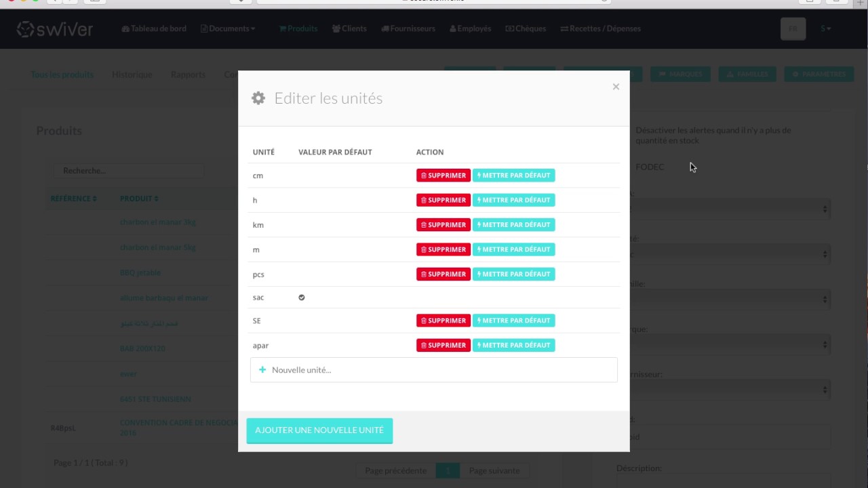Set pcs as default unit
868x488 pixels.
pos(513,274)
